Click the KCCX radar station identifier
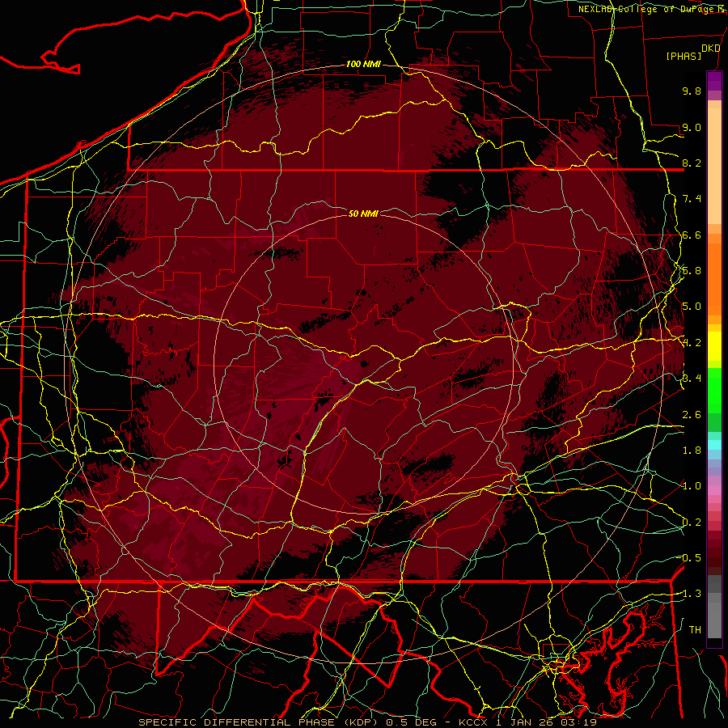This screenshot has height=728, width=728. [472, 722]
